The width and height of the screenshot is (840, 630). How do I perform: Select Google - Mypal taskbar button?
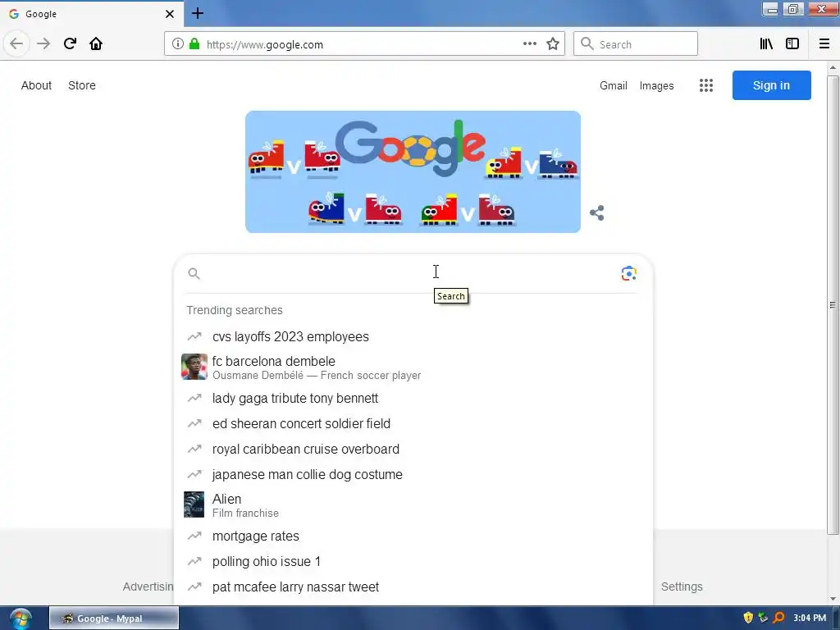tap(114, 619)
